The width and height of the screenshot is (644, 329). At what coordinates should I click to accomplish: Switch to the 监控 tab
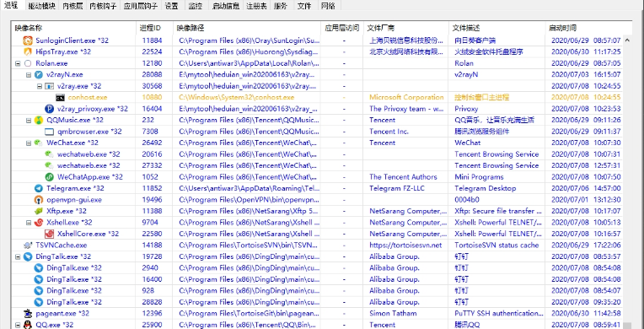(195, 6)
